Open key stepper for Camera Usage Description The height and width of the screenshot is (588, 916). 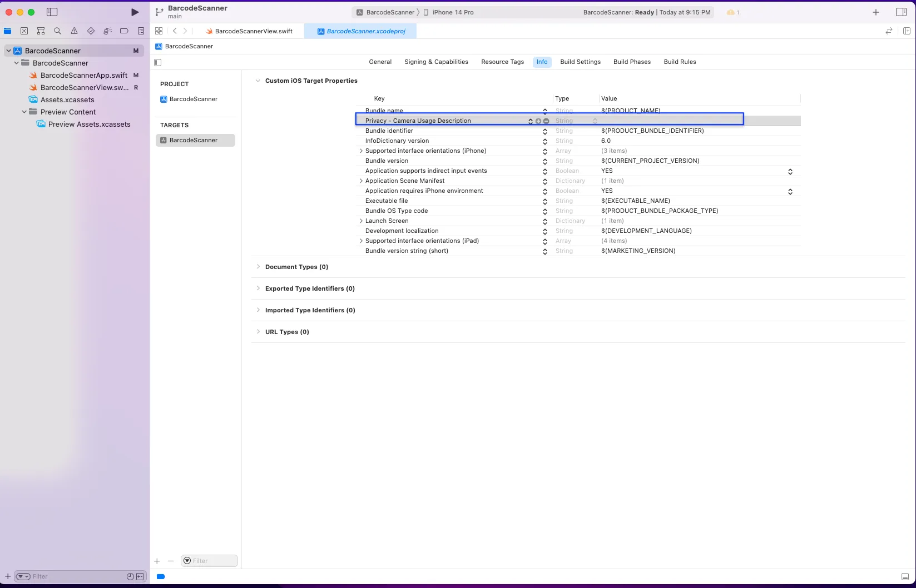point(531,121)
